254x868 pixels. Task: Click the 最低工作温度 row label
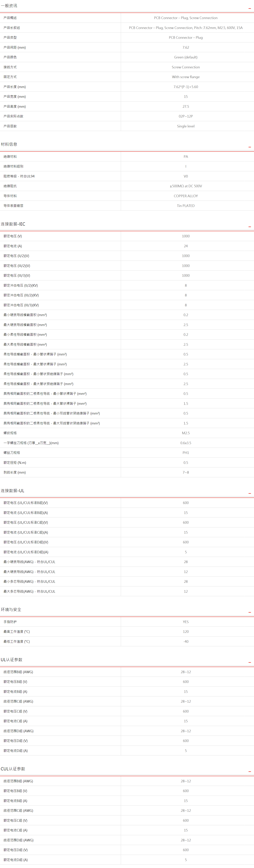coord(17,642)
